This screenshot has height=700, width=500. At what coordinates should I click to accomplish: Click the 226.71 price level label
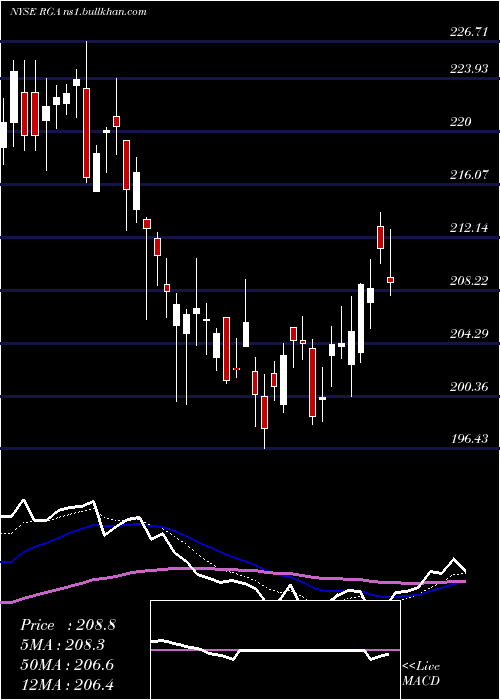(468, 32)
